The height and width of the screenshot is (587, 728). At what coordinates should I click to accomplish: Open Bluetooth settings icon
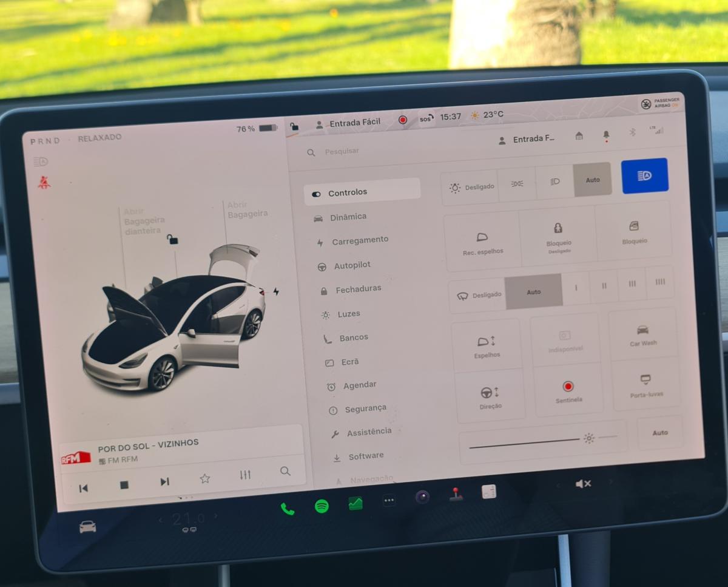click(632, 132)
